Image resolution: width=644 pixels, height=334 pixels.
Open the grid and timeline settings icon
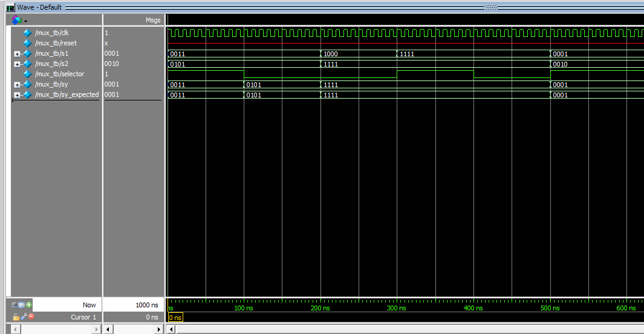point(21,305)
